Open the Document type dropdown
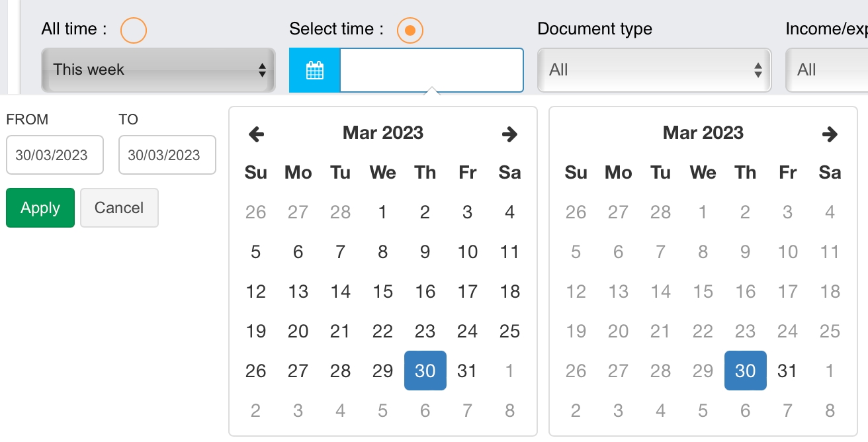 tap(654, 70)
